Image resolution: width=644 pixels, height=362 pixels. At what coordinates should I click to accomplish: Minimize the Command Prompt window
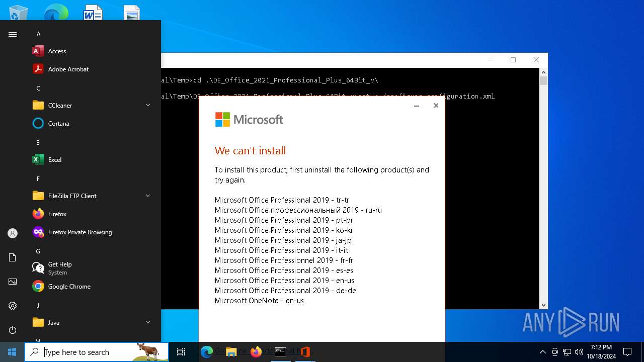coord(491,60)
